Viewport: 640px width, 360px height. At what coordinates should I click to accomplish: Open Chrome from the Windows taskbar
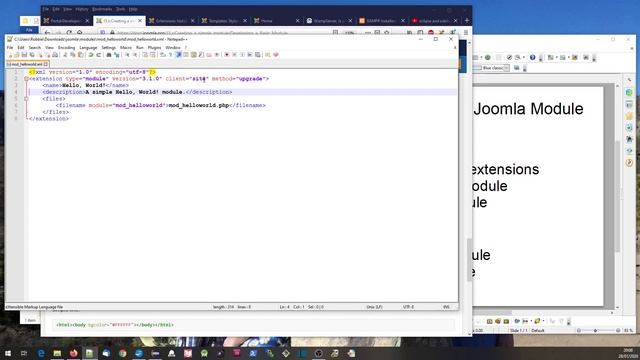point(122,353)
